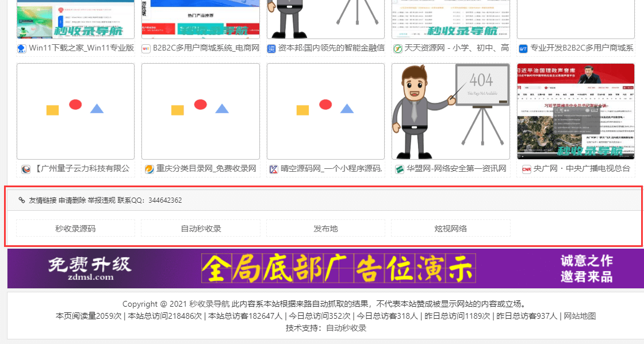Viewport: 644px width, 344px height.
Task: Open the 华盟网 404 preview thumbnail
Action: point(451,111)
